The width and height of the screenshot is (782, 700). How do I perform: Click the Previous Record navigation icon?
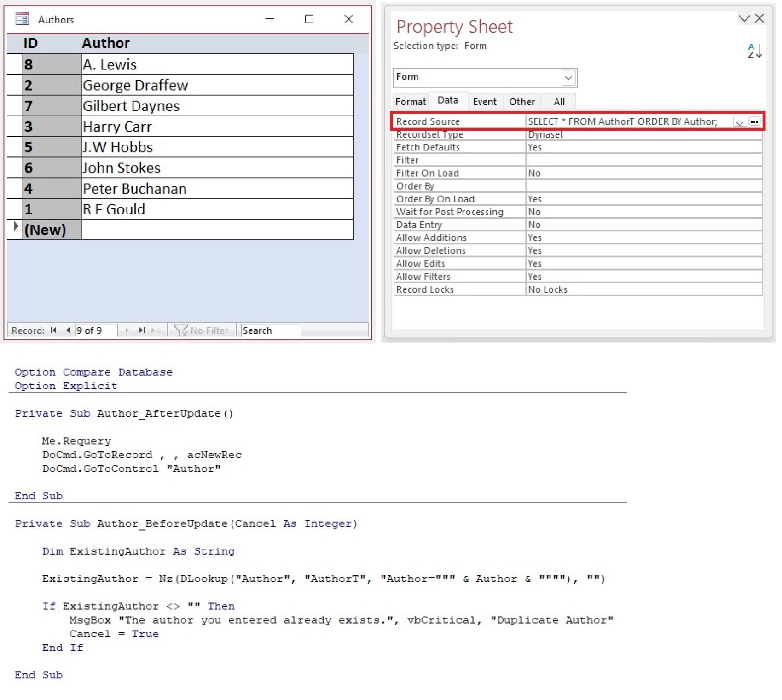pos(67,330)
